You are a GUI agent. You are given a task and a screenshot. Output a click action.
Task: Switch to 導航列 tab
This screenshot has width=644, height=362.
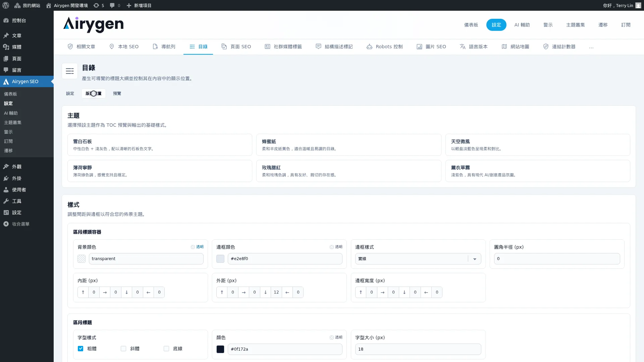(x=164, y=47)
